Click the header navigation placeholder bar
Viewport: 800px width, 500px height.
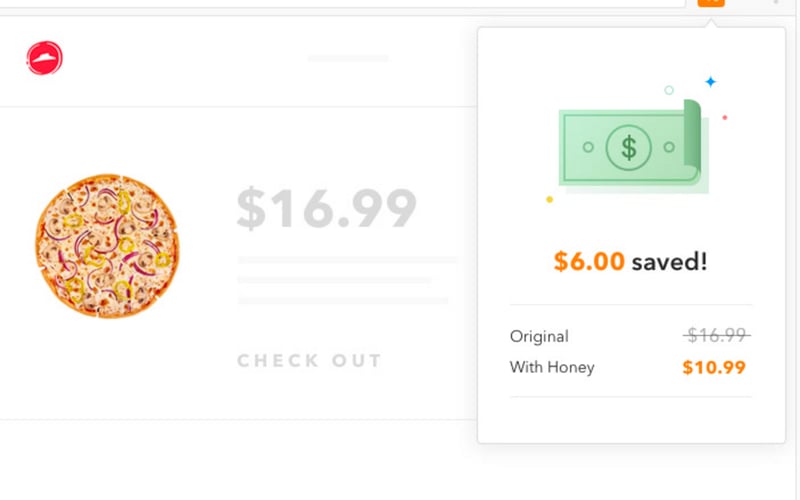coord(347,58)
